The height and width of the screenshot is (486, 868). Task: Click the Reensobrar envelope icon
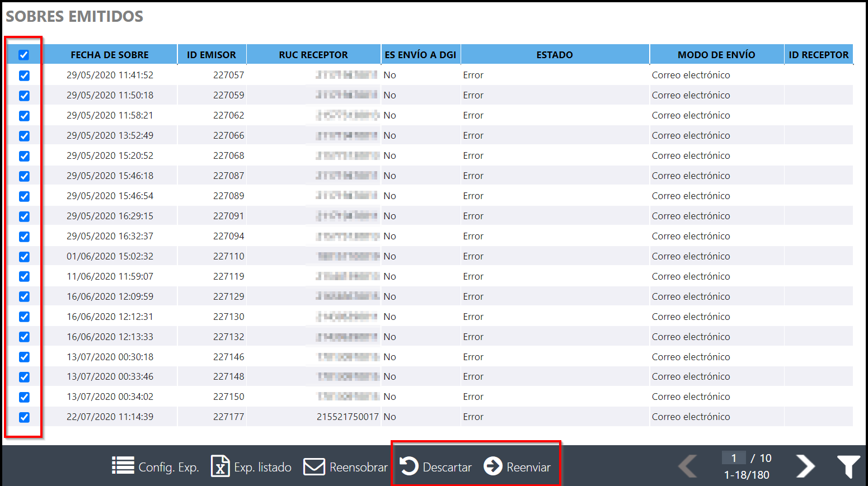[x=314, y=466]
